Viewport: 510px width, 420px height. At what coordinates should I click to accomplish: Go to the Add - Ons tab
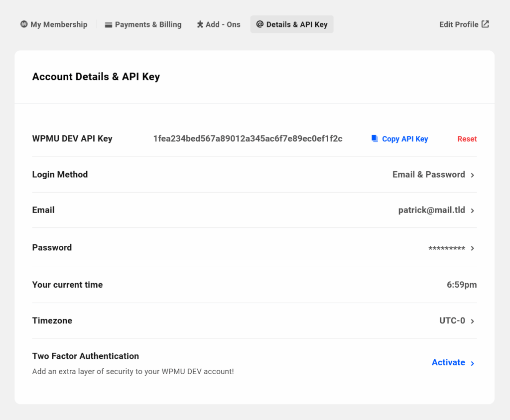(219, 24)
